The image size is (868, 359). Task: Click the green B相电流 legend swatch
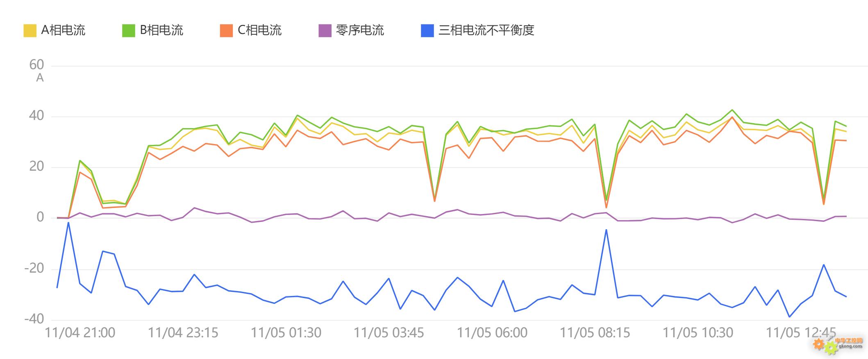pyautogui.click(x=129, y=31)
